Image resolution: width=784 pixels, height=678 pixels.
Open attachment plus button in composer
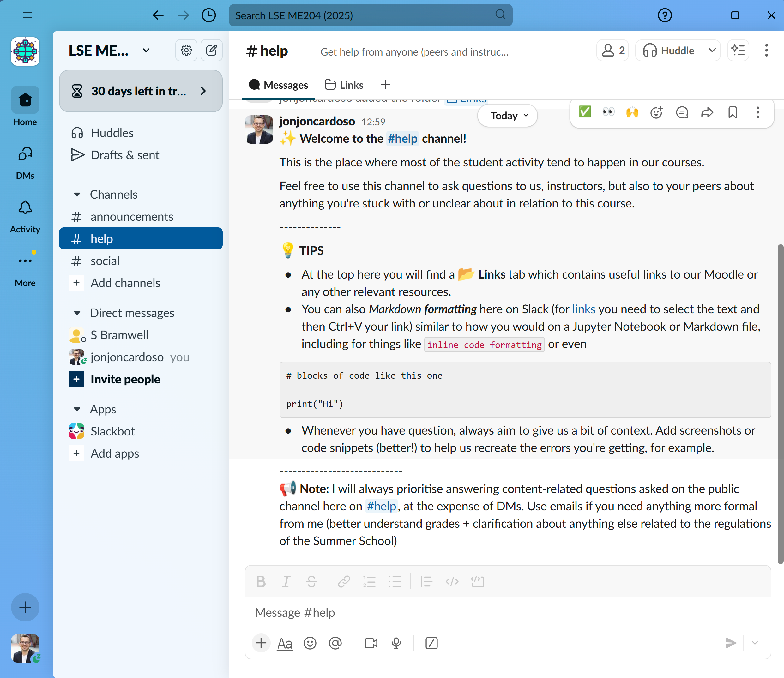pyautogui.click(x=261, y=643)
